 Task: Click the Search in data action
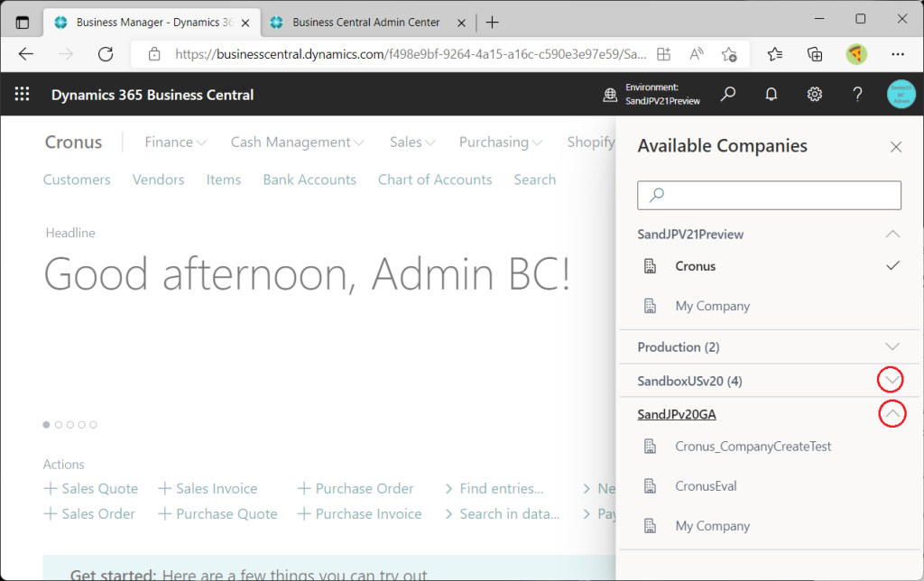502,514
